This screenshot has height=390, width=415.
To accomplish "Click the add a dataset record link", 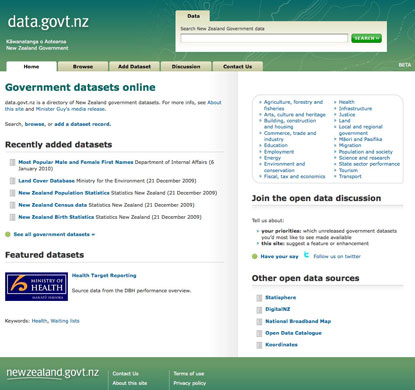I will pyautogui.click(x=82, y=124).
